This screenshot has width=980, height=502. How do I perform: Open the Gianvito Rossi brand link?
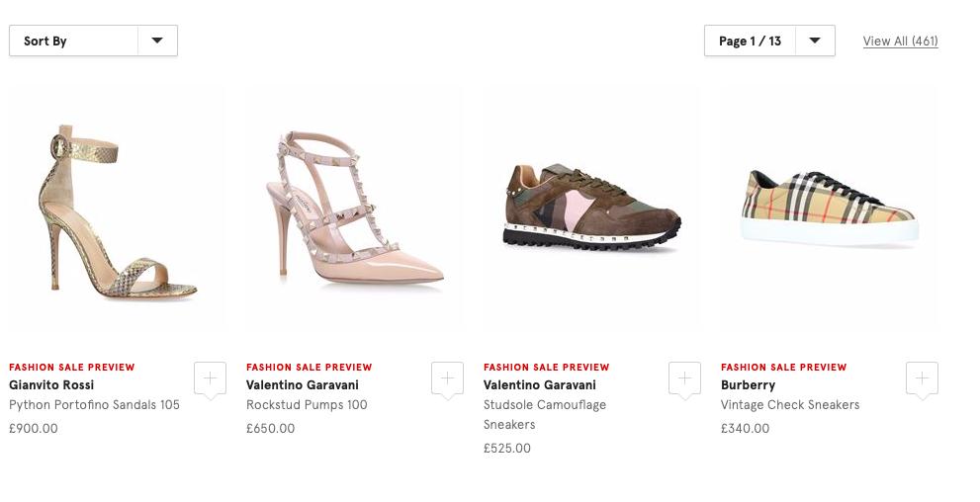[51, 384]
